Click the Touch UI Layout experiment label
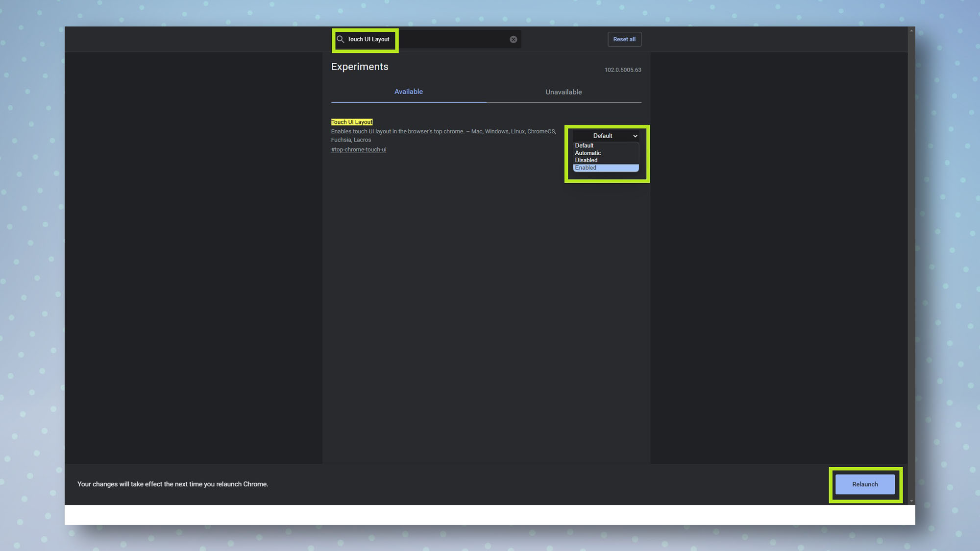 [352, 122]
